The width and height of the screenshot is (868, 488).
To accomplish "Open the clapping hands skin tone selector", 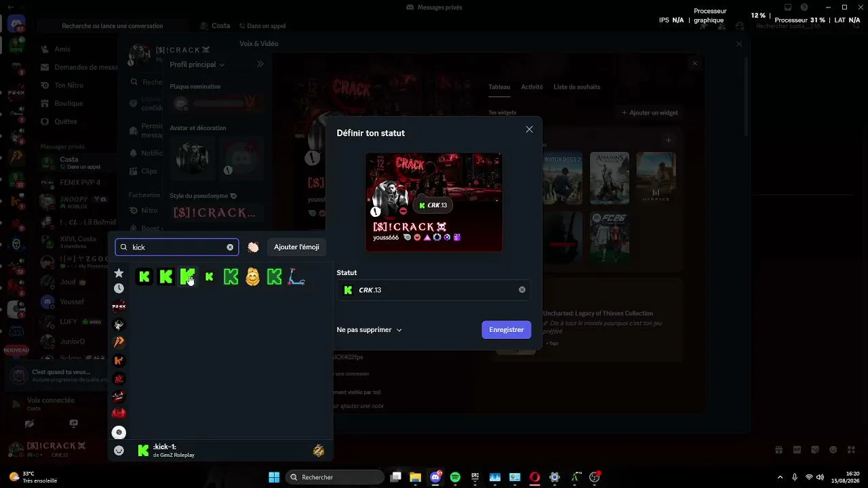I will (253, 247).
